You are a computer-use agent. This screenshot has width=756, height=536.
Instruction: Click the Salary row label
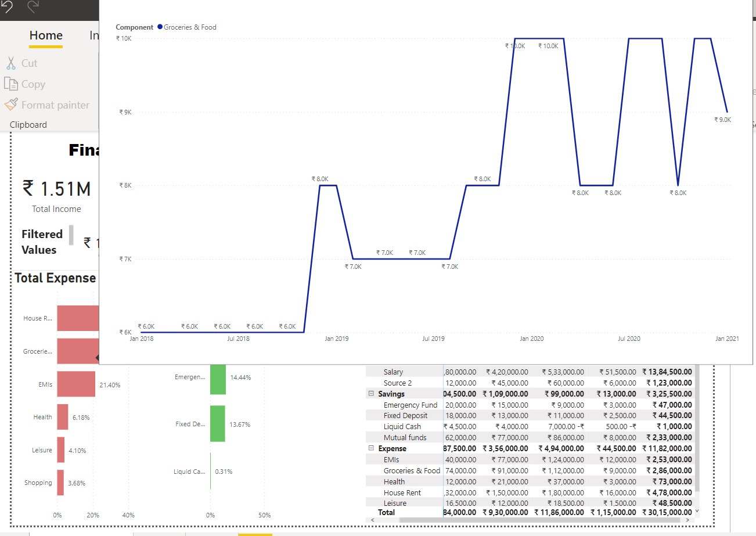(x=393, y=372)
